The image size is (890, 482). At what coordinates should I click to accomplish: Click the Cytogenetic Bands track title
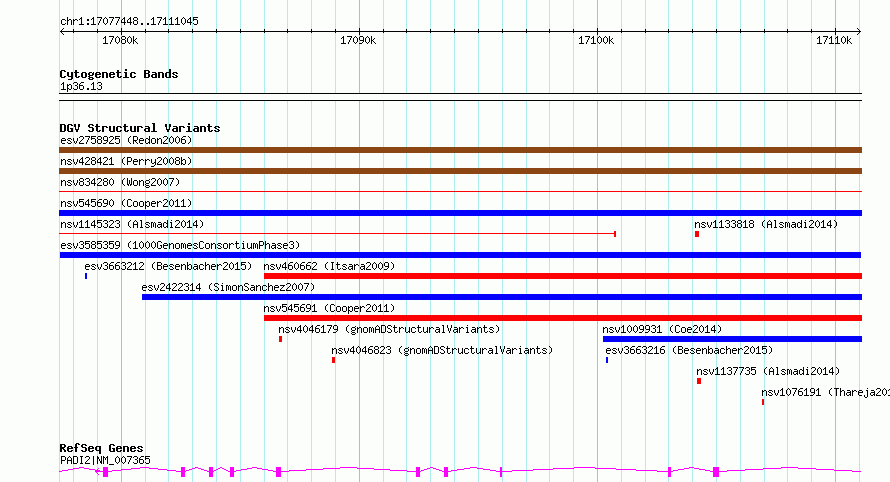click(x=119, y=74)
